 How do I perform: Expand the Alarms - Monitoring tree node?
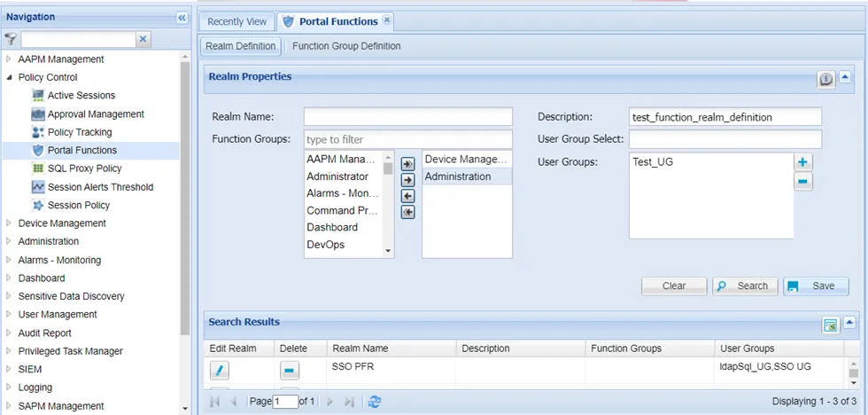[8, 260]
